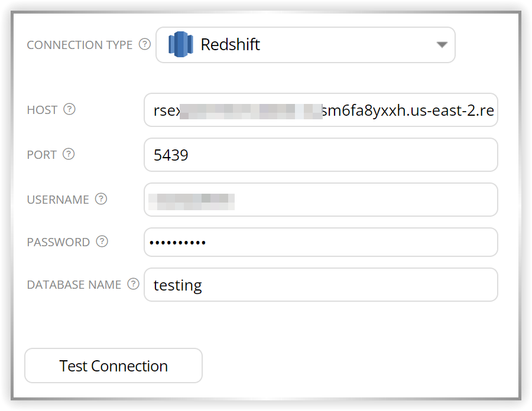Open the Database Name help icon
The width and height of the screenshot is (532, 411).
pyautogui.click(x=134, y=284)
